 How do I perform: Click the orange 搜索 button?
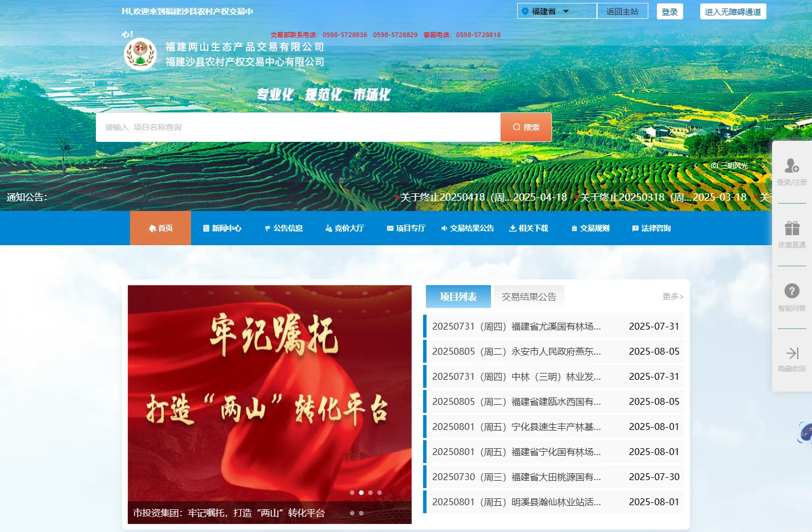526,127
